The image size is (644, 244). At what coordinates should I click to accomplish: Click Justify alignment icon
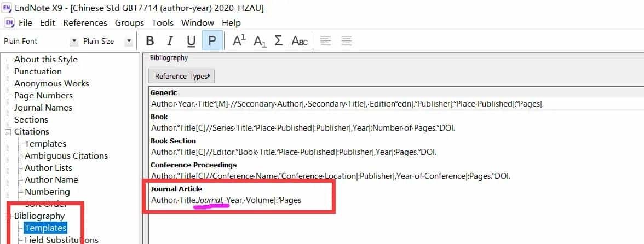tap(347, 40)
